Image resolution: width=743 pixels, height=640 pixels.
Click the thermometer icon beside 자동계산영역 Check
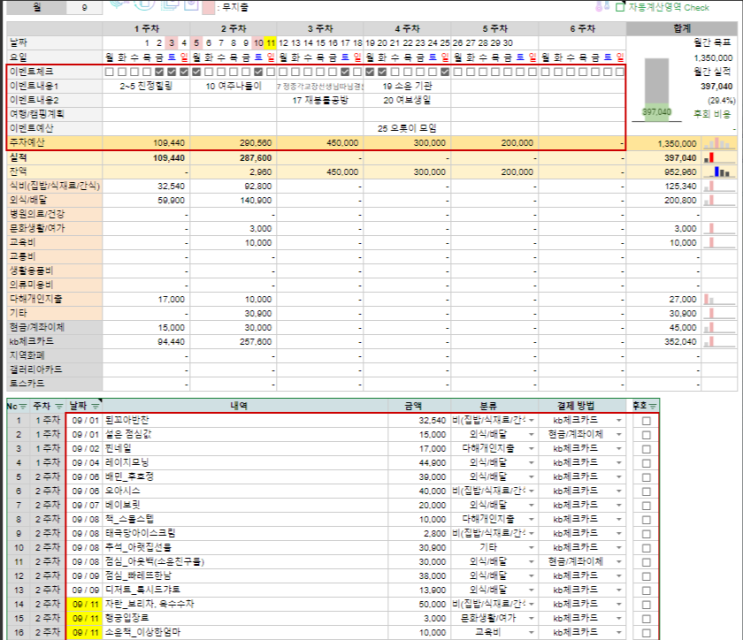coord(602,7)
